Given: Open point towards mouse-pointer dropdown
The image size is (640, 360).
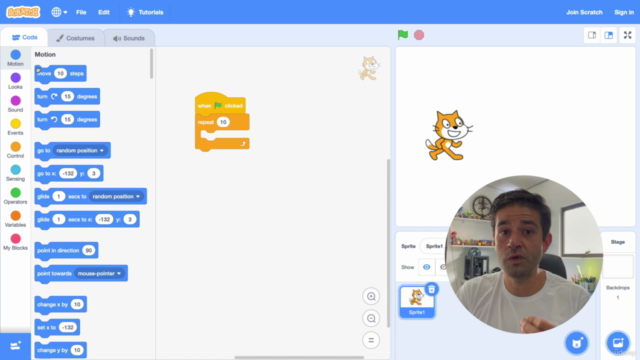Looking at the screenshot, I should (100, 273).
